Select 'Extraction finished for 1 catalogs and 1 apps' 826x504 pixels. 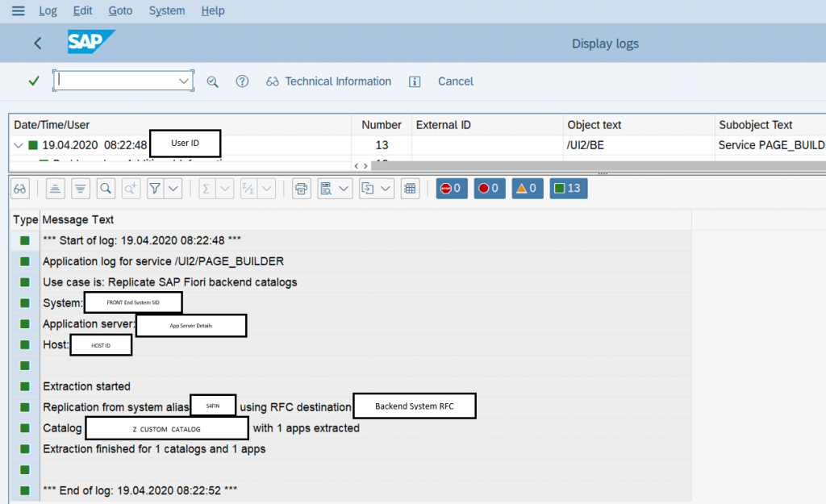[154, 449]
